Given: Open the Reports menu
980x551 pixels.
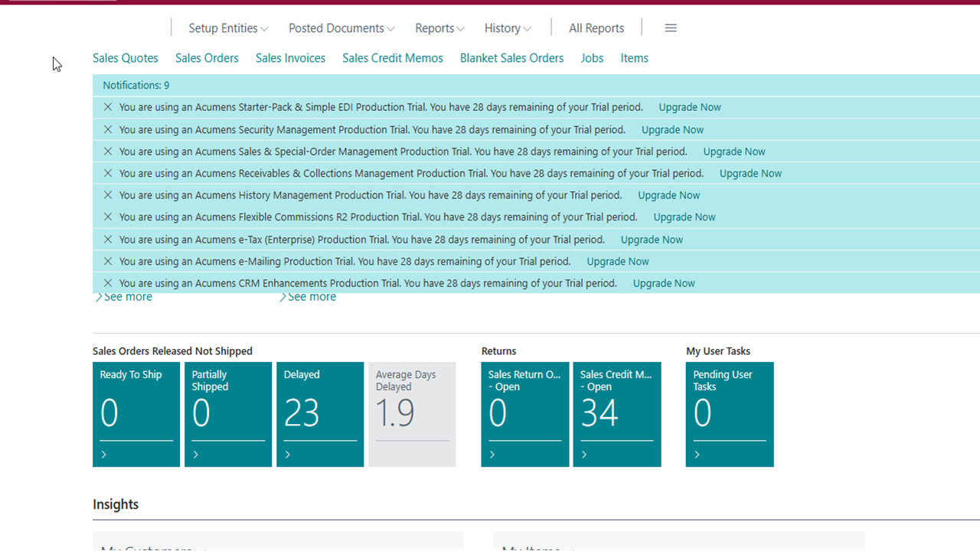Looking at the screenshot, I should (439, 28).
